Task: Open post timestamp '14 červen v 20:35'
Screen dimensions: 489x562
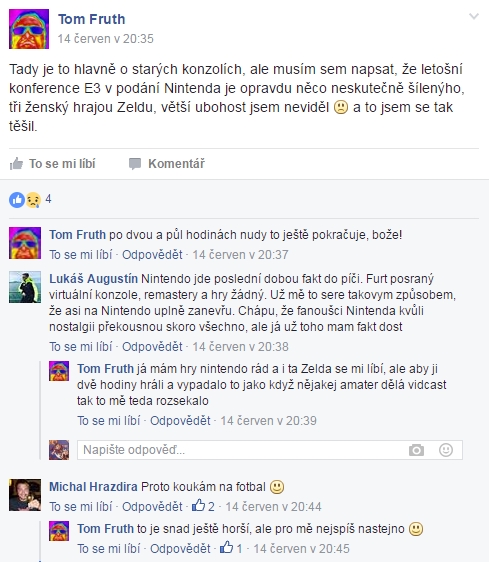Action: tap(106, 39)
